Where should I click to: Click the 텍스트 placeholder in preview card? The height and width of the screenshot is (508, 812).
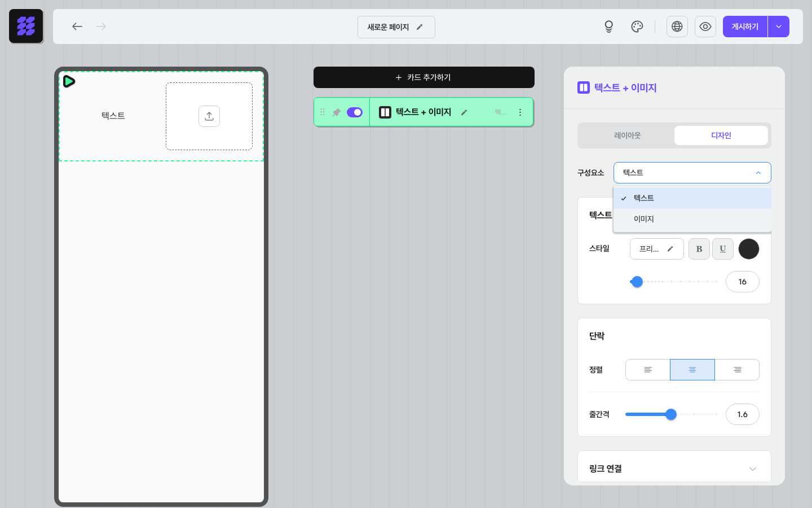point(113,116)
